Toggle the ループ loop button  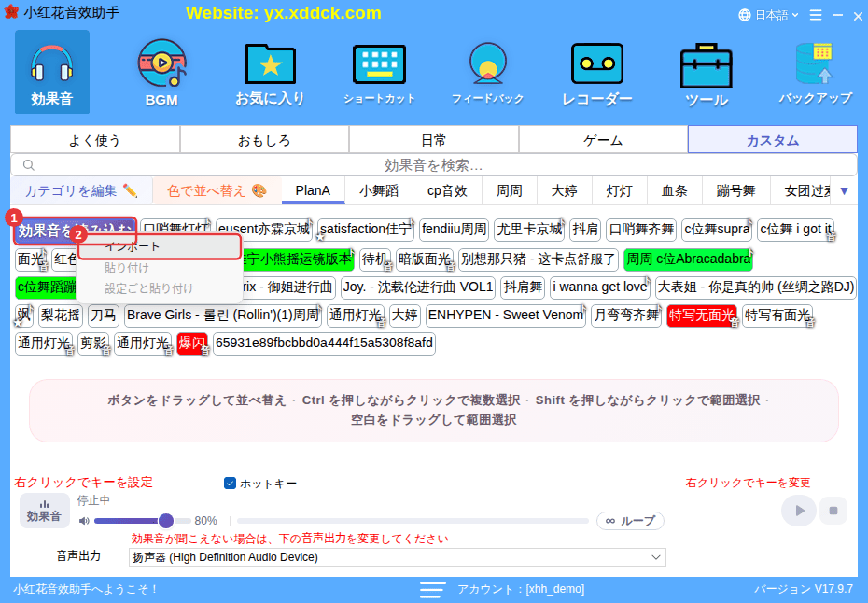(630, 521)
